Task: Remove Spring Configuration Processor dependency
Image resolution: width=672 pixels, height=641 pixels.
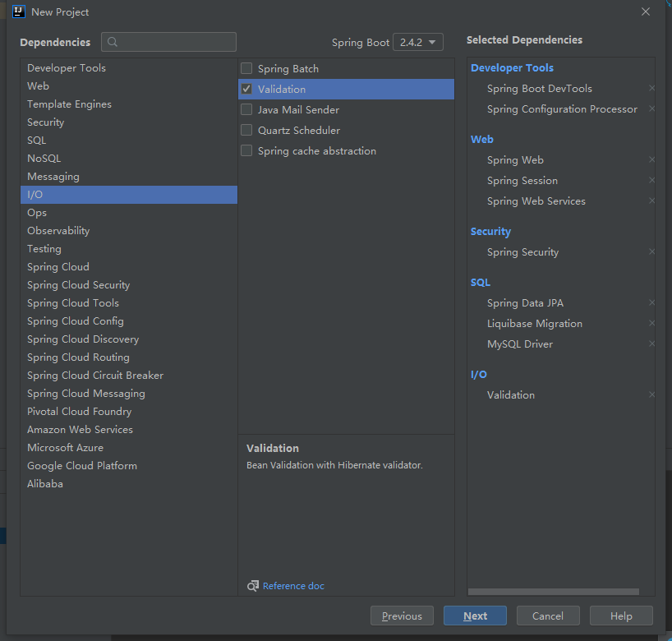Action: point(651,109)
